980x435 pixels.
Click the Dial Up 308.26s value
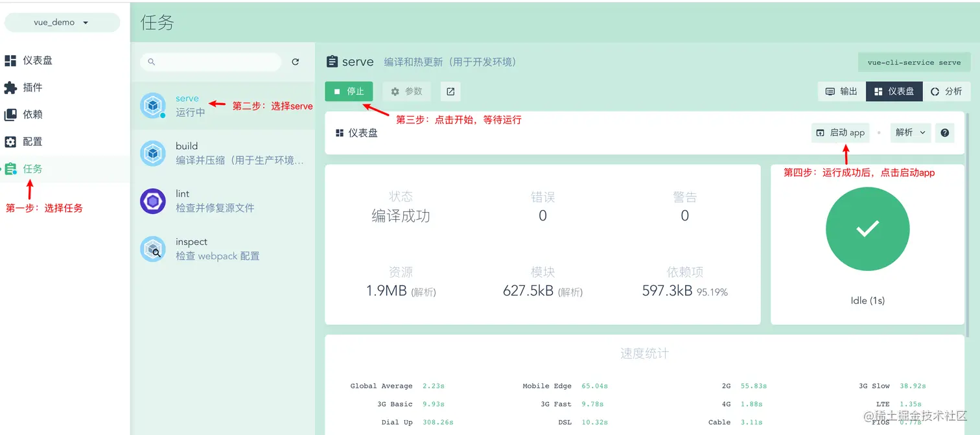pos(437,422)
